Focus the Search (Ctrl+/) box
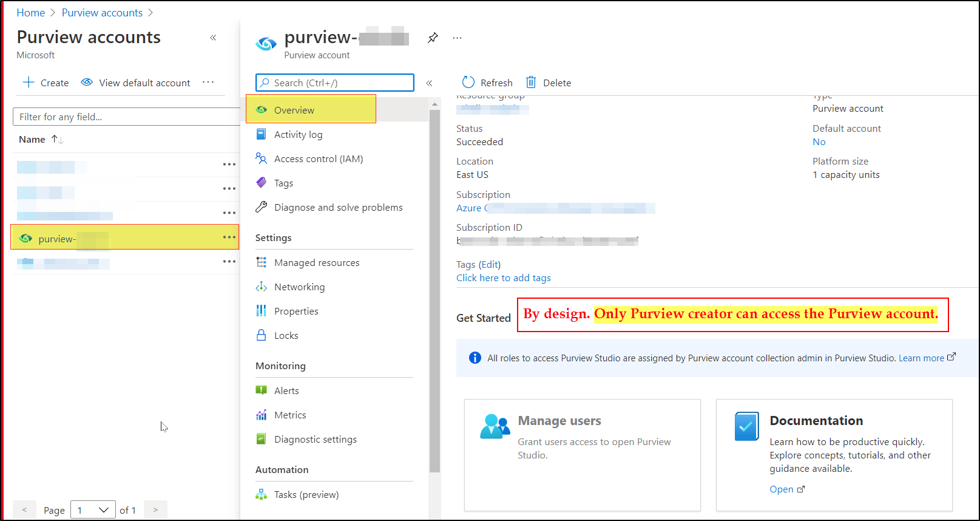The height and width of the screenshot is (521, 980). coord(335,83)
